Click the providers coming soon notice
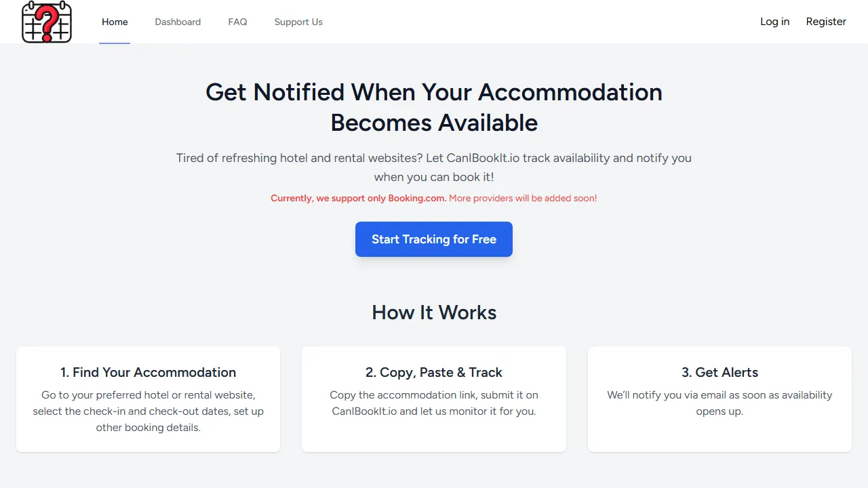This screenshot has width=868, height=488. (522, 198)
